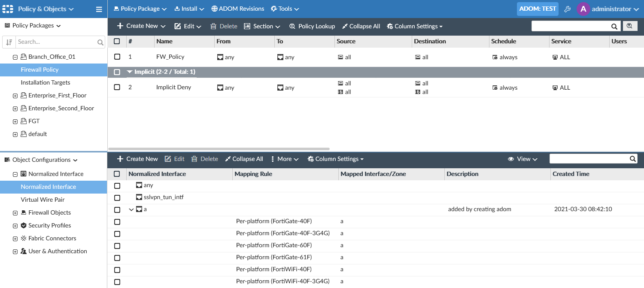The image size is (644, 288).
Task: Expand the FGT package
Action: pyautogui.click(x=15, y=121)
